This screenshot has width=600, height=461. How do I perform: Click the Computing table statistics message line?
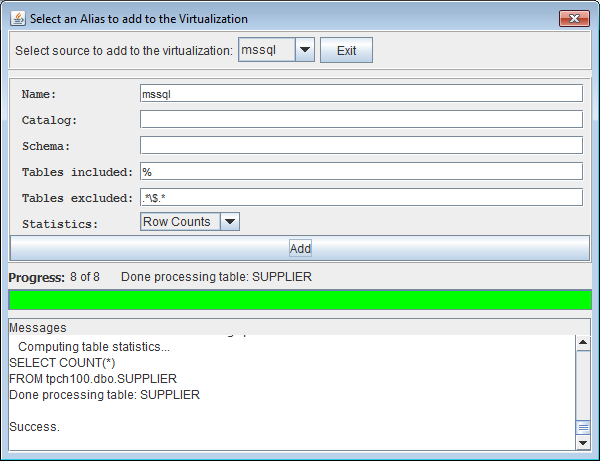pyautogui.click(x=94, y=346)
